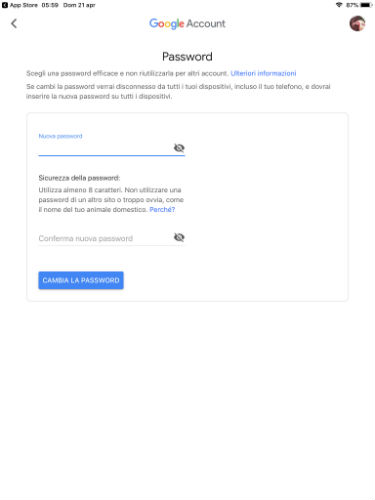Show the Nuova password field text

[x=179, y=148]
